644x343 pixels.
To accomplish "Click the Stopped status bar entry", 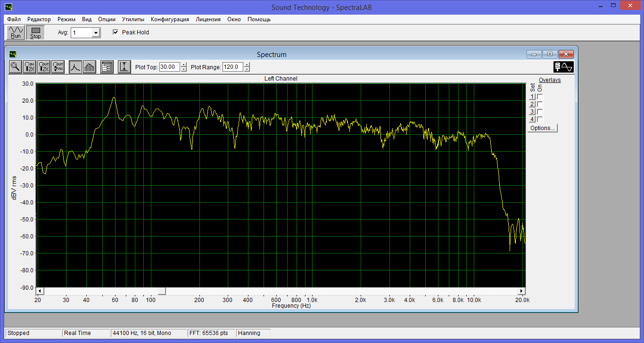I will [x=33, y=333].
